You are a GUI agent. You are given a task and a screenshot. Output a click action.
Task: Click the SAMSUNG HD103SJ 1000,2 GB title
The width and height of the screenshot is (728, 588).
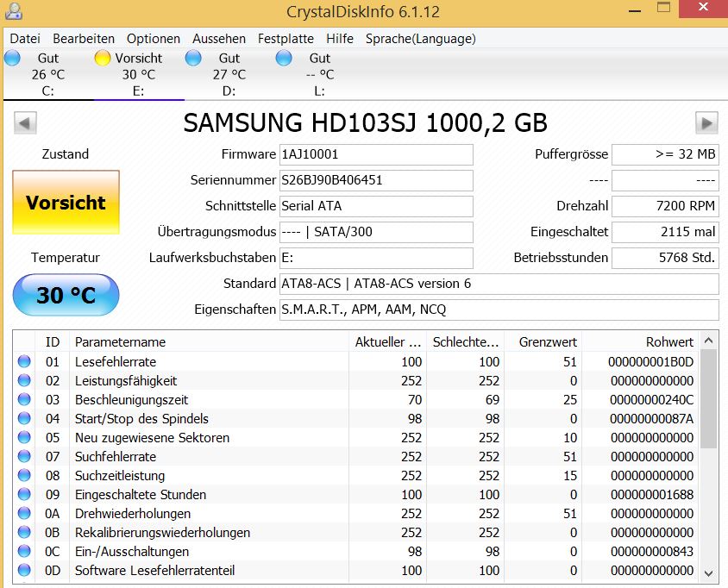366,123
